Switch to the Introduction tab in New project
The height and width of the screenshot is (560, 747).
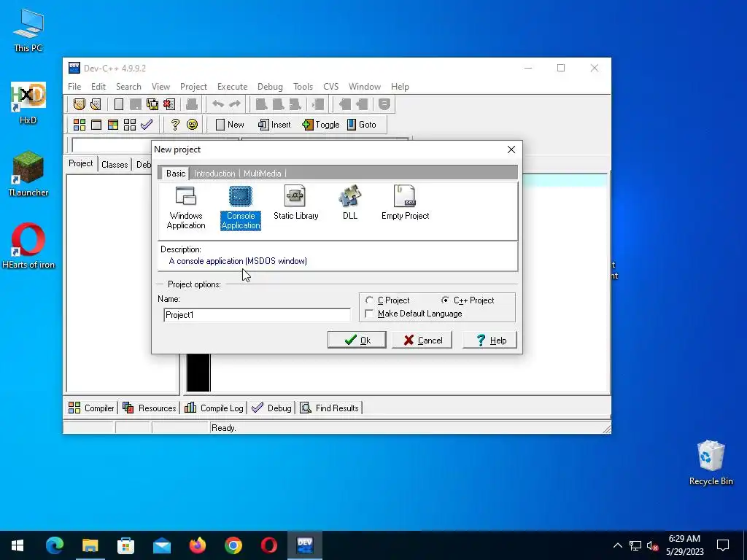214,174
